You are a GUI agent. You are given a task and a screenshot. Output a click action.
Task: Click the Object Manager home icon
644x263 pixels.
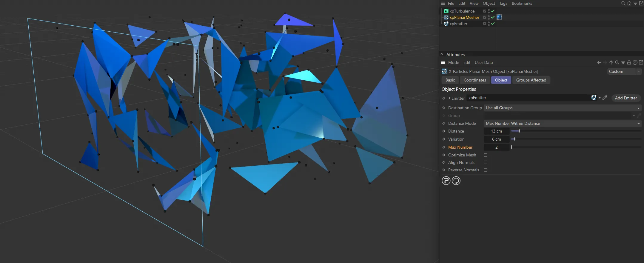click(x=629, y=3)
